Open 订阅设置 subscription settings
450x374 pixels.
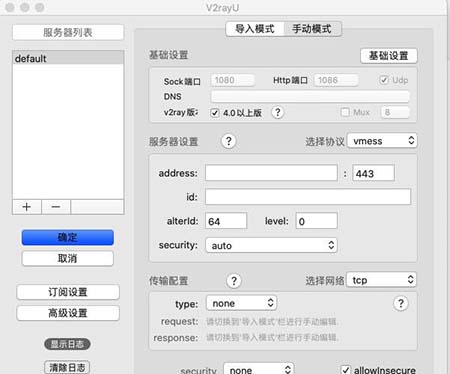click(x=68, y=292)
